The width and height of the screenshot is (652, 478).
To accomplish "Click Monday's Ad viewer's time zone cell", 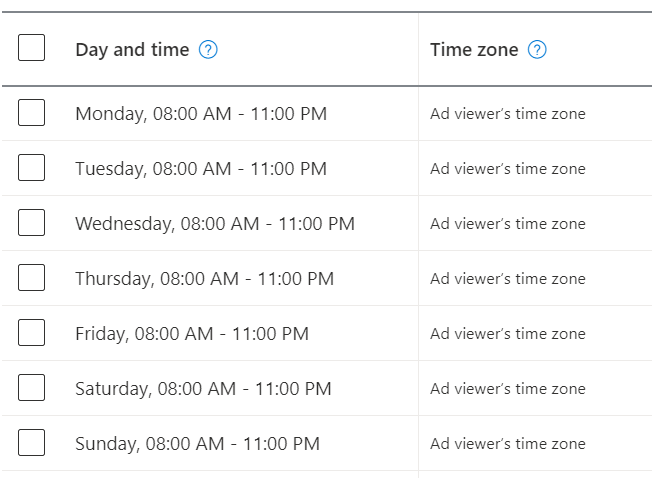I will point(508,114).
